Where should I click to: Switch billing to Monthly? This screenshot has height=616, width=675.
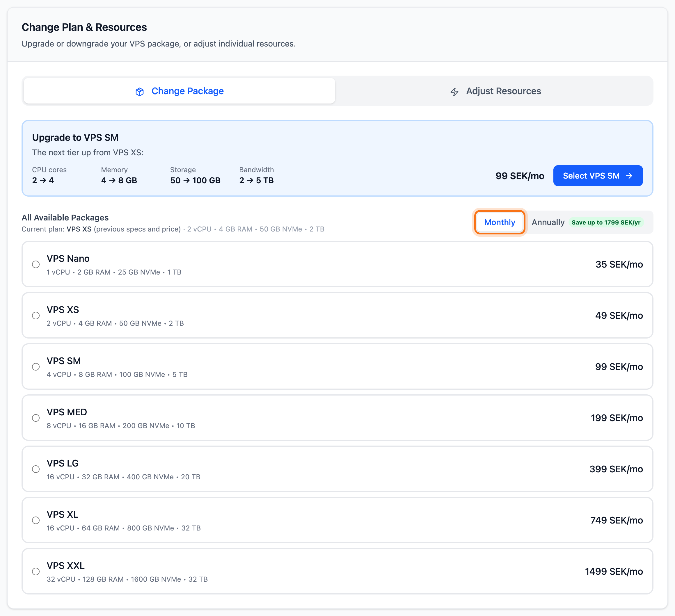[500, 222]
